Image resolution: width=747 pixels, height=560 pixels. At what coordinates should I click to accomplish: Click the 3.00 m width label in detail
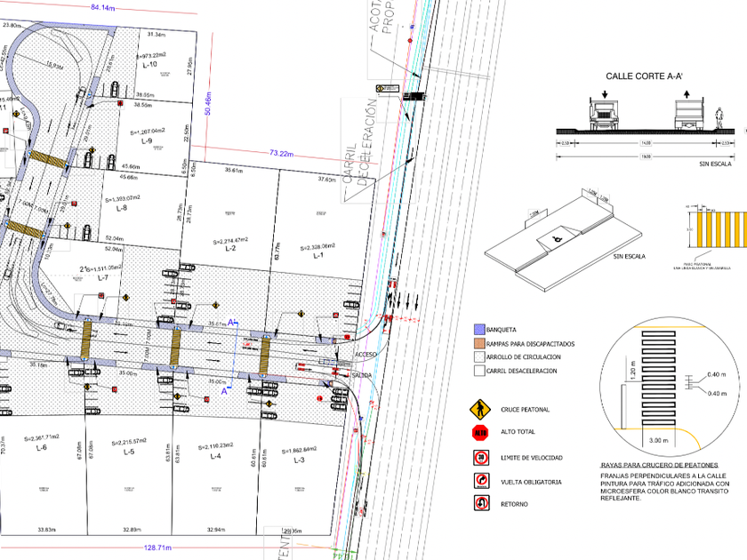click(x=658, y=441)
